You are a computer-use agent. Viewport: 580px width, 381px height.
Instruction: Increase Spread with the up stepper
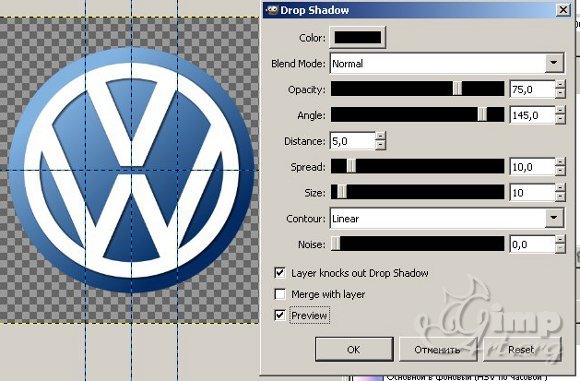(x=560, y=162)
